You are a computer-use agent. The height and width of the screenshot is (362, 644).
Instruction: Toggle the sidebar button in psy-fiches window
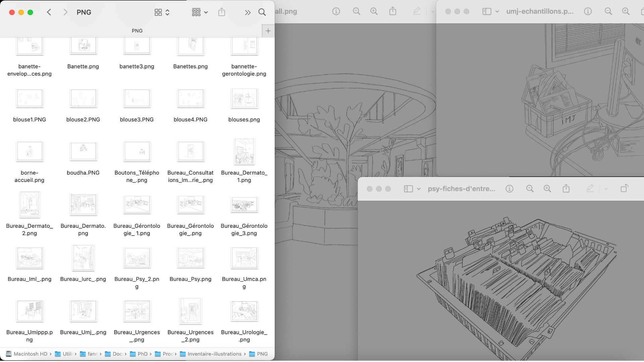coord(408,189)
